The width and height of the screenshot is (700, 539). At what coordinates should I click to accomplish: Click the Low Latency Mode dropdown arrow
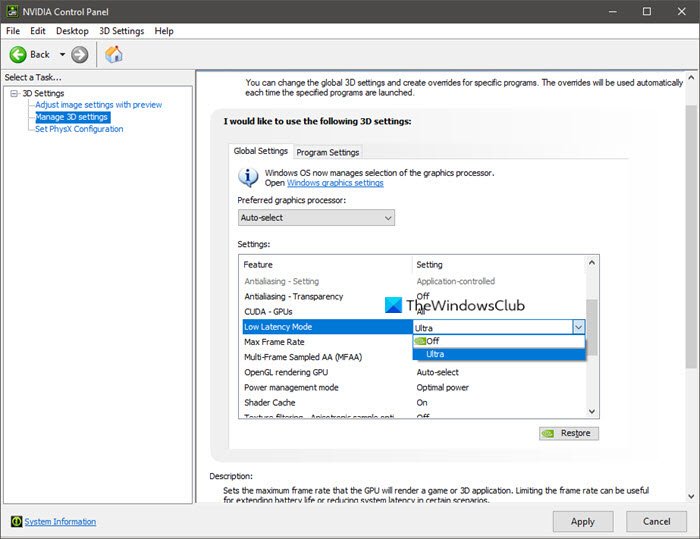577,327
